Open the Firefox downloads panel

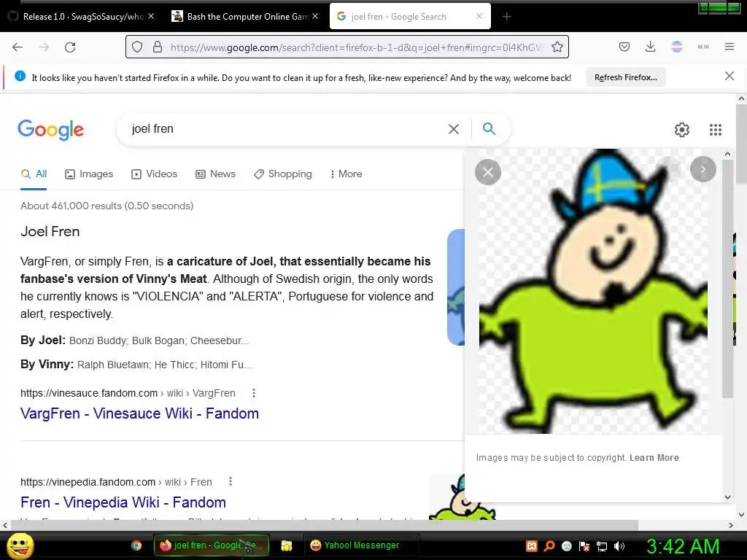point(650,47)
